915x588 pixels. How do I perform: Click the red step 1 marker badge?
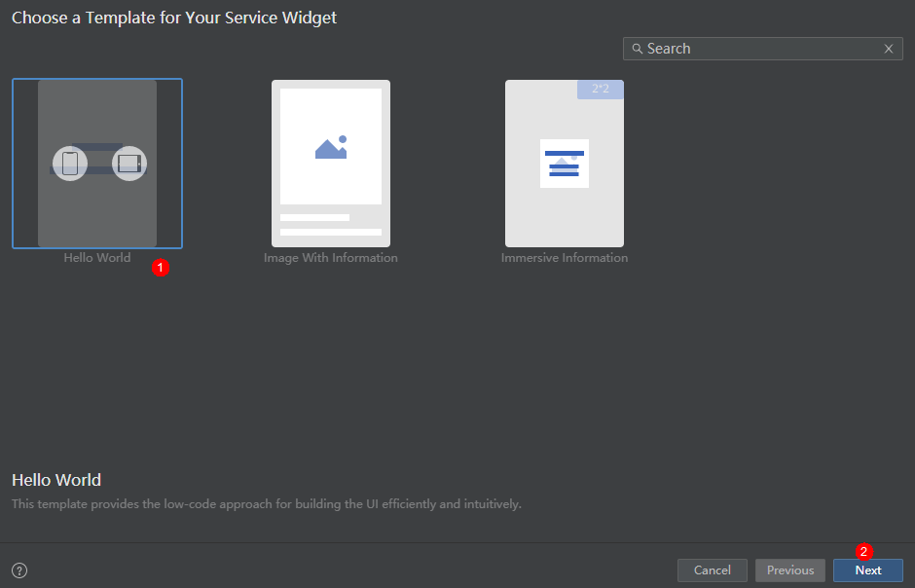point(161,268)
